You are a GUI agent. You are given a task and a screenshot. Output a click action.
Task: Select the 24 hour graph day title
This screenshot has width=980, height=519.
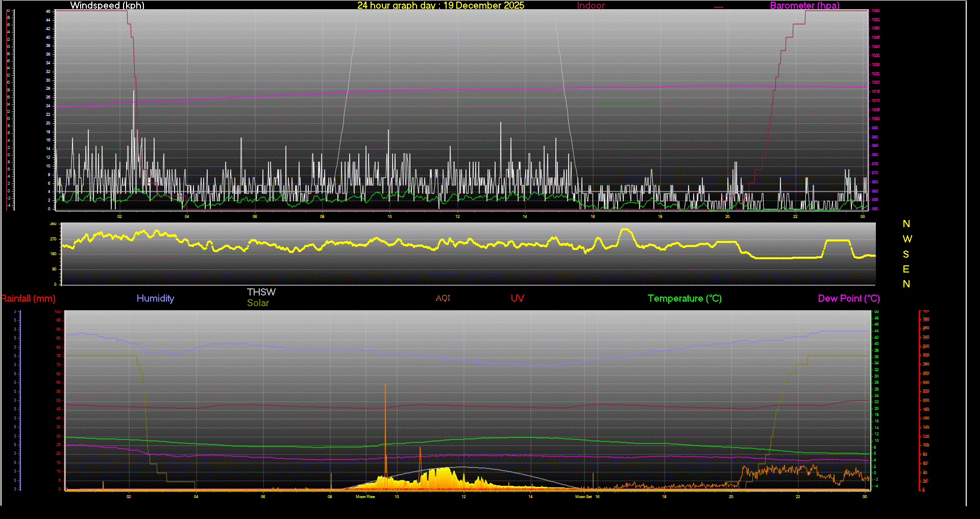(x=440, y=6)
